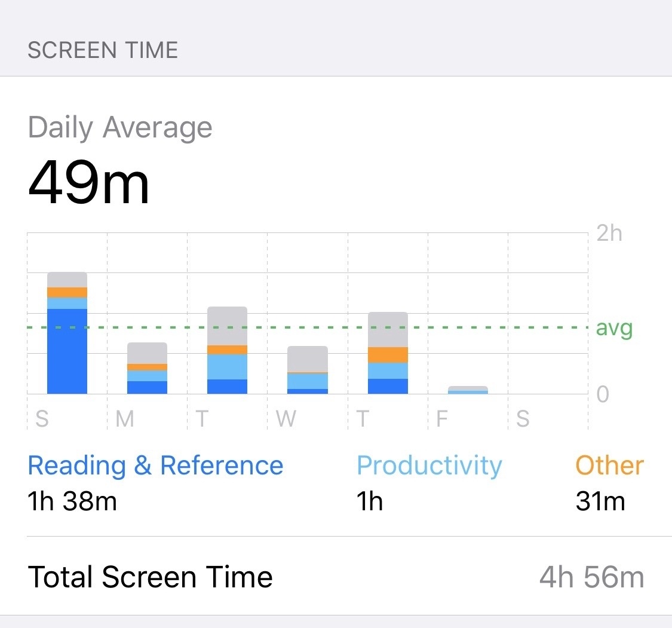Tap the 4h 56m total value
This screenshot has width=672, height=628.
[592, 577]
